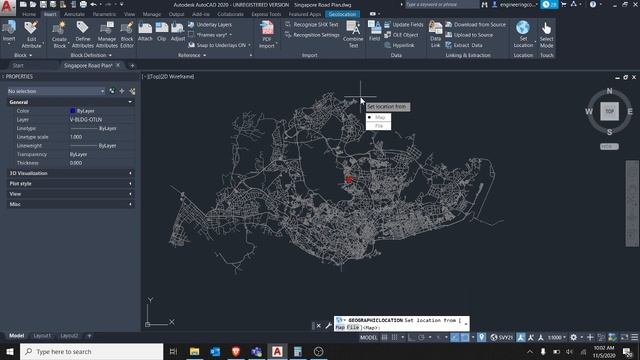Click the SVY21 coordinate system button
640x360 pixels.
pos(502,338)
